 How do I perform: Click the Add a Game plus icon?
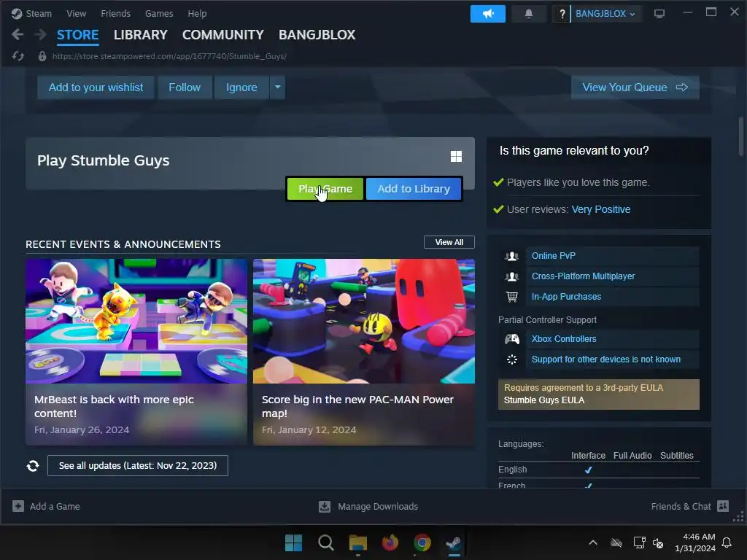18,506
